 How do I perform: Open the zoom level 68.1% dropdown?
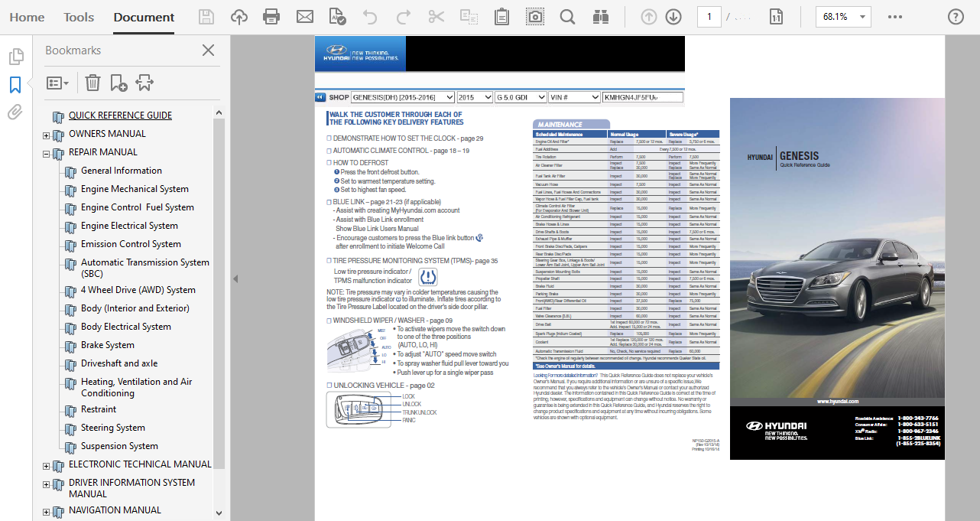pyautogui.click(x=843, y=15)
